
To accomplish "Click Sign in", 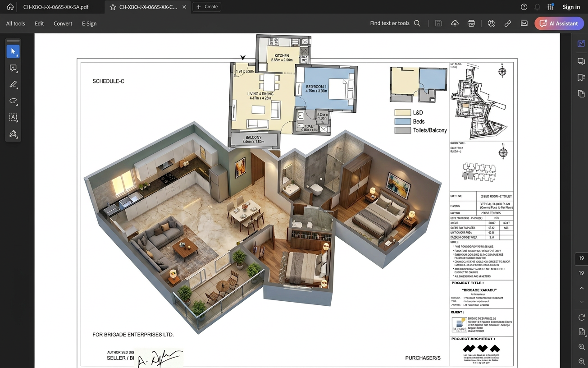I will [571, 7].
